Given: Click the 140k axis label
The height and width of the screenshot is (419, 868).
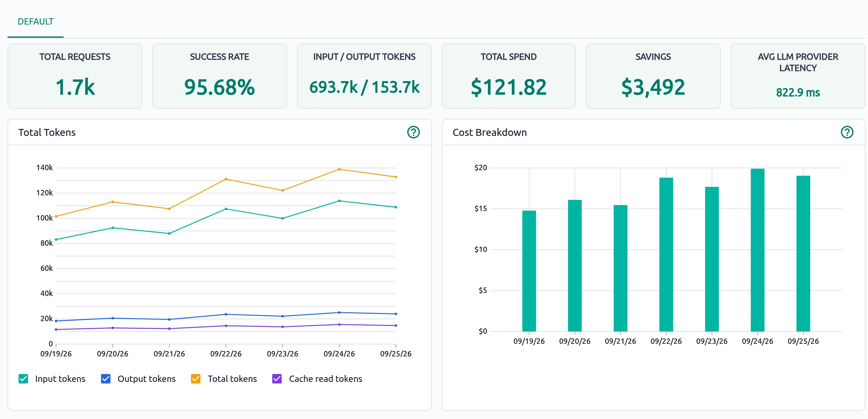Looking at the screenshot, I should tap(44, 168).
